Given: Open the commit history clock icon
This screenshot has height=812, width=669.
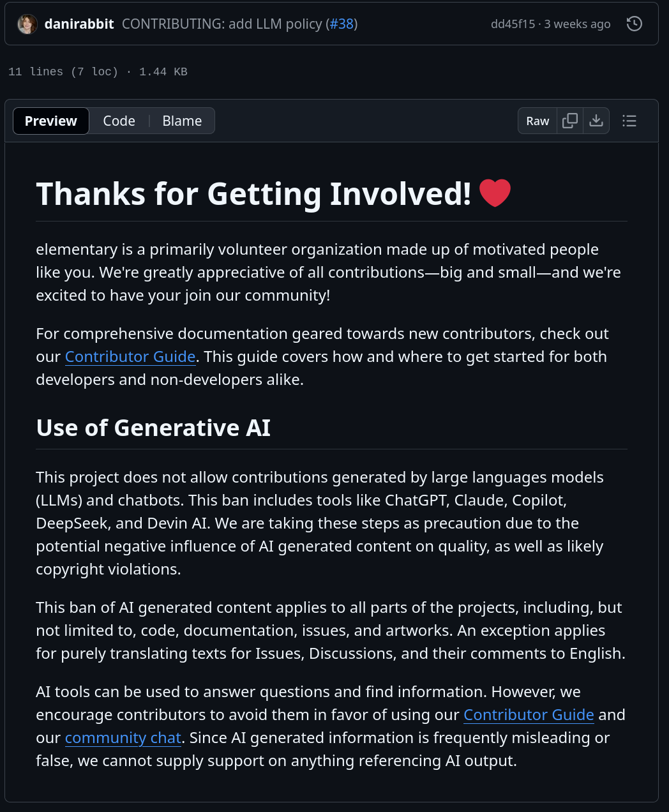Looking at the screenshot, I should coord(634,24).
